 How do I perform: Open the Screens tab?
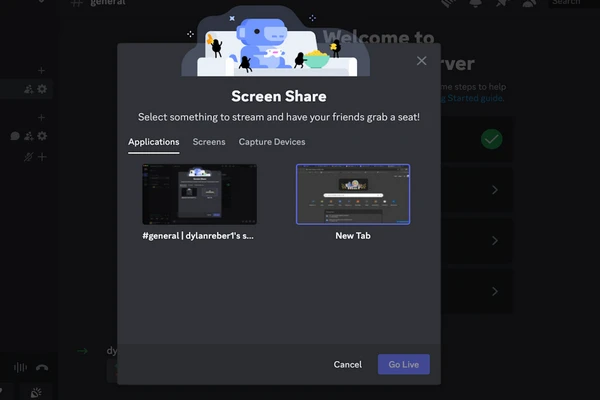coord(209,142)
